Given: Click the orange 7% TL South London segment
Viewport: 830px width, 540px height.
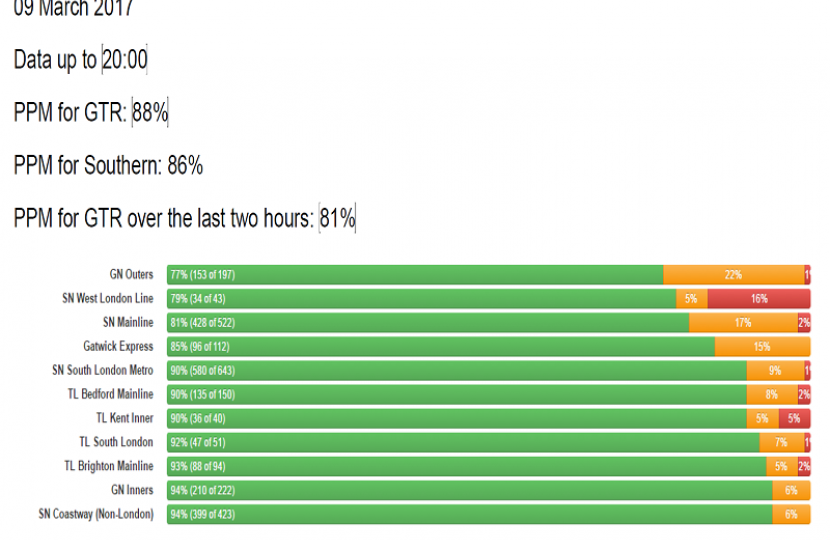Looking at the screenshot, I should pos(781,442).
